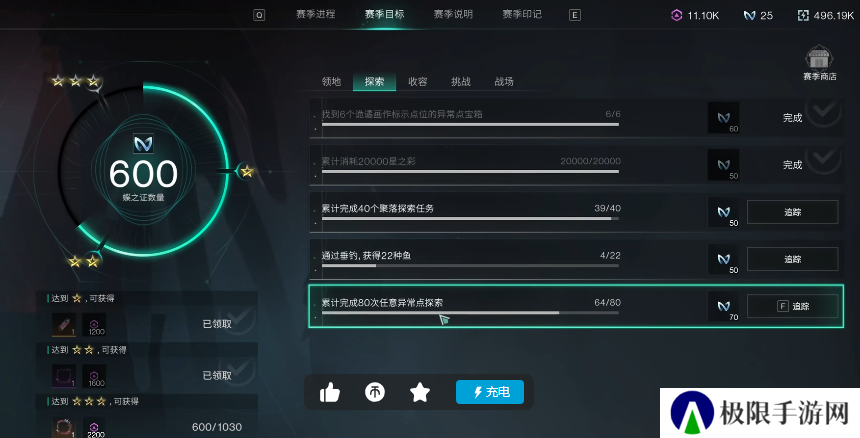
Task: Switch to the 赛季说明 tab
Action: tap(453, 14)
